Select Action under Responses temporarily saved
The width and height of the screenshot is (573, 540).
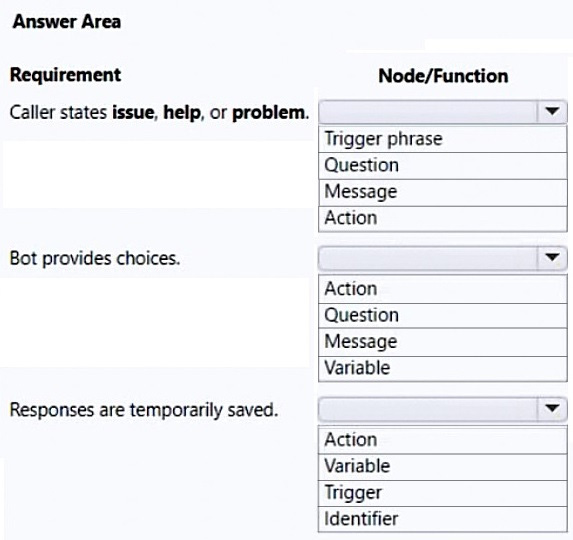point(443,440)
